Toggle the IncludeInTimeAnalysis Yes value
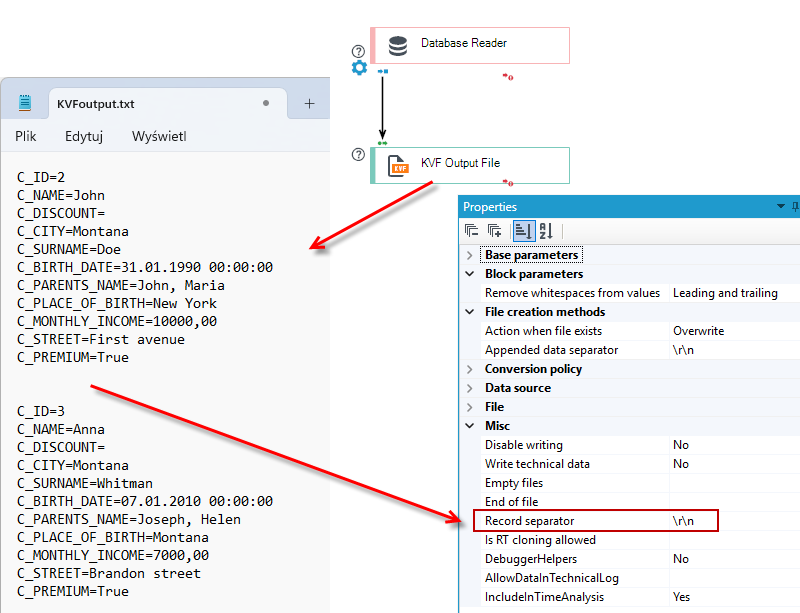This screenshot has width=800, height=613. (x=682, y=597)
